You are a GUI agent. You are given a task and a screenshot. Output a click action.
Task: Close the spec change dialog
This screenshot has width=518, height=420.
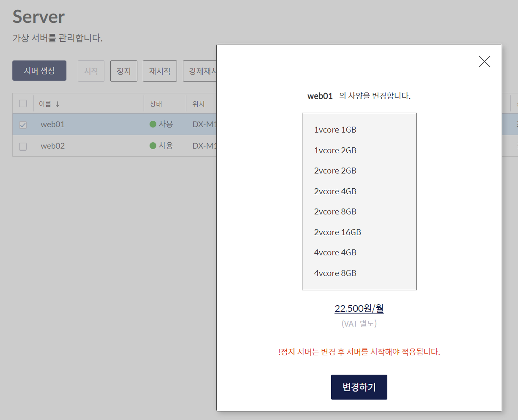coord(484,62)
